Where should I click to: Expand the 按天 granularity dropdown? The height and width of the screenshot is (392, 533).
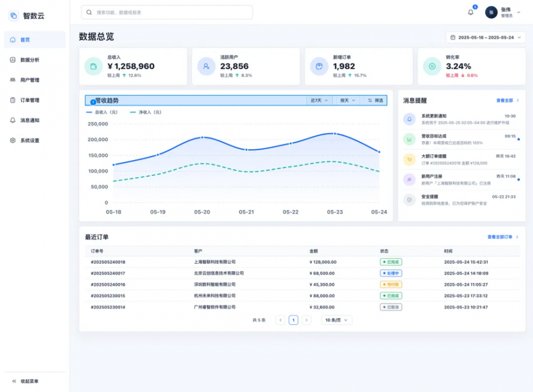[x=348, y=101]
